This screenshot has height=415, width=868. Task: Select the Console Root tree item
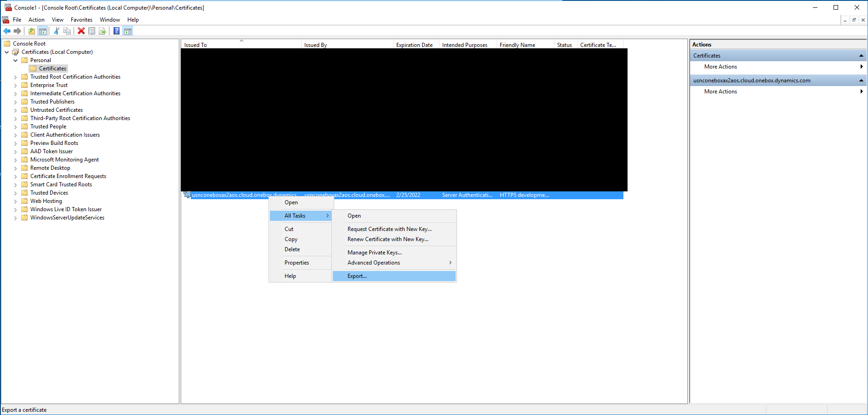coord(29,44)
